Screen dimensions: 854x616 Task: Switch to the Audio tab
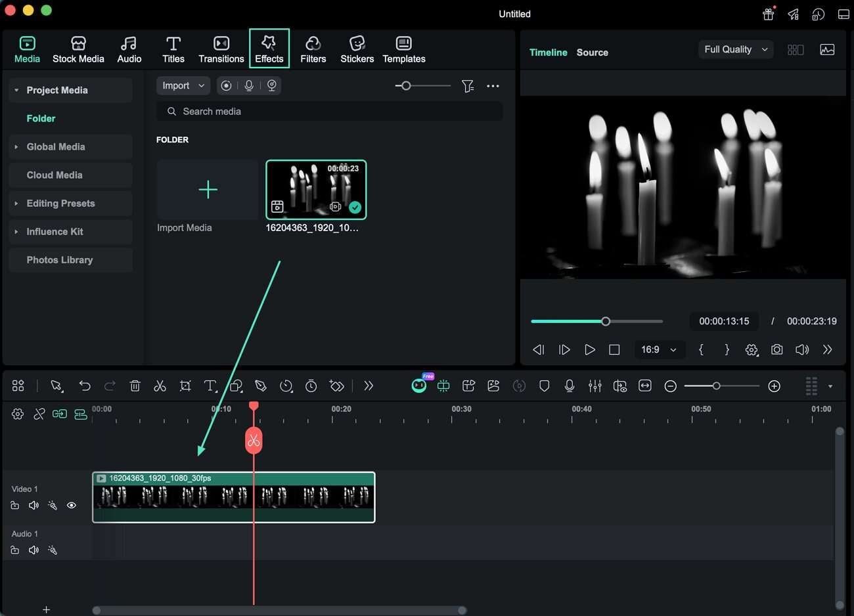129,50
